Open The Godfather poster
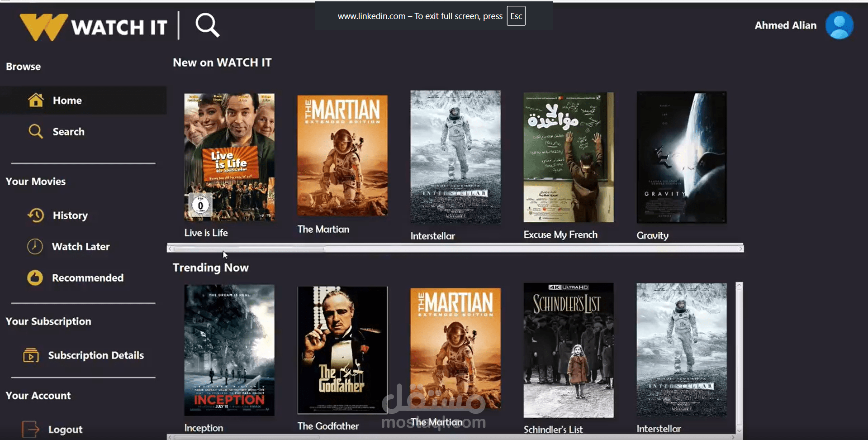This screenshot has height=440, width=868. [342, 350]
